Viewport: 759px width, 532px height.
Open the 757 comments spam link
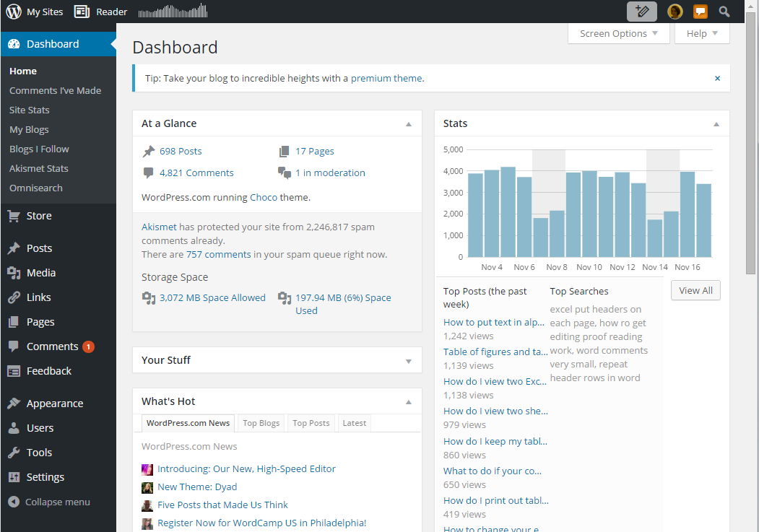[x=218, y=254]
